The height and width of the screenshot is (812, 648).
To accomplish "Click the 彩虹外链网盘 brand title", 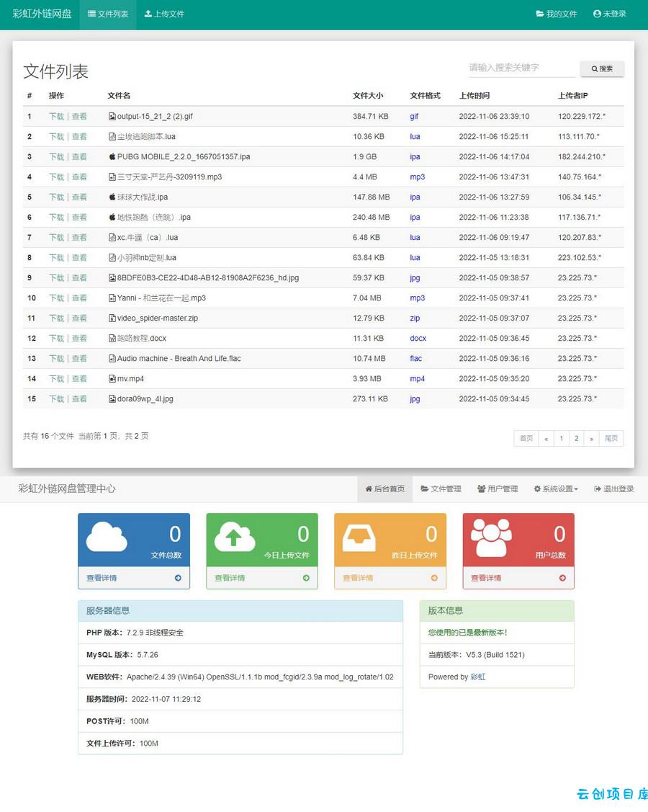I will coord(42,14).
